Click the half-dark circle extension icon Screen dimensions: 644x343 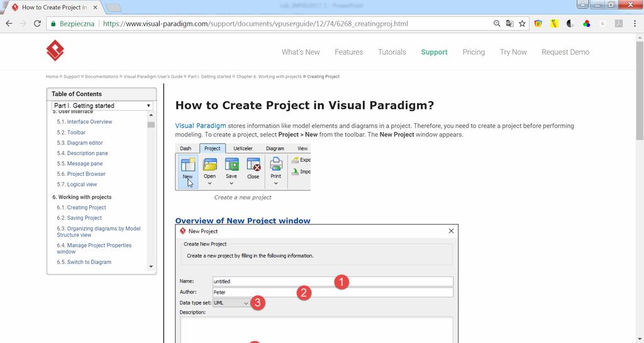coord(570,24)
